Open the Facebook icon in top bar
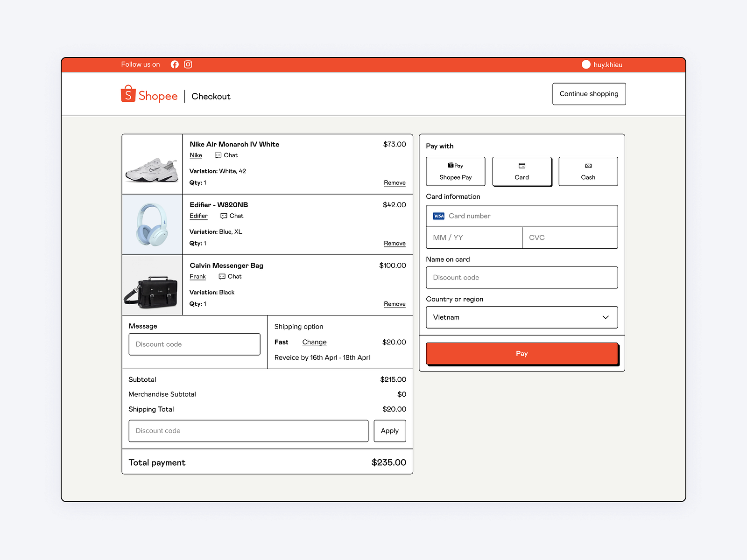The image size is (747, 560). coord(175,64)
